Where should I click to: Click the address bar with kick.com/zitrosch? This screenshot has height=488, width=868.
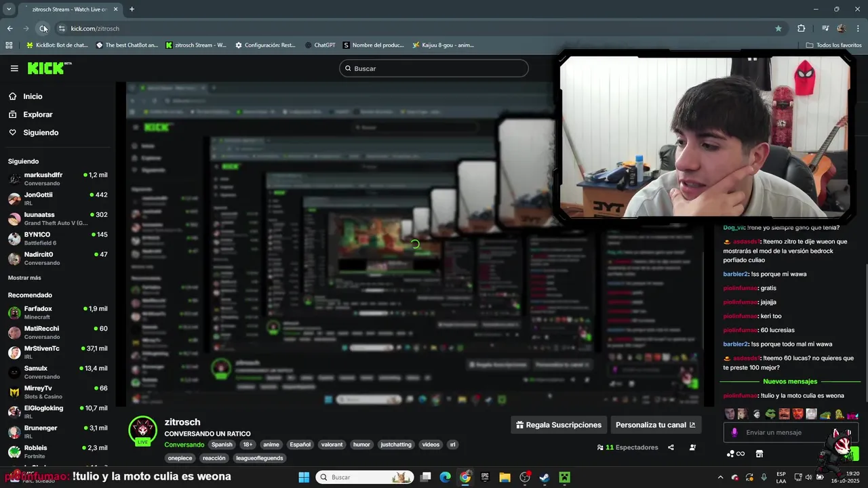(x=420, y=28)
